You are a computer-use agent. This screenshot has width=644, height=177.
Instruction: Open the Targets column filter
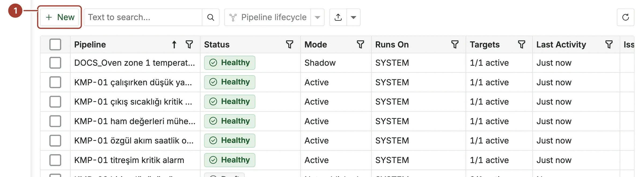tap(521, 45)
